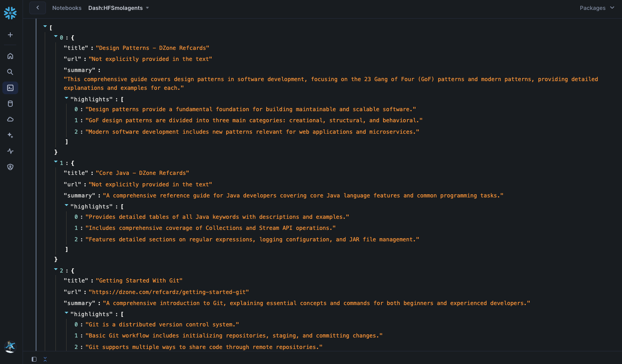Image resolution: width=622 pixels, height=364 pixels.
Task: Open the Notebooks breadcrumb link
Action: pyautogui.click(x=67, y=8)
